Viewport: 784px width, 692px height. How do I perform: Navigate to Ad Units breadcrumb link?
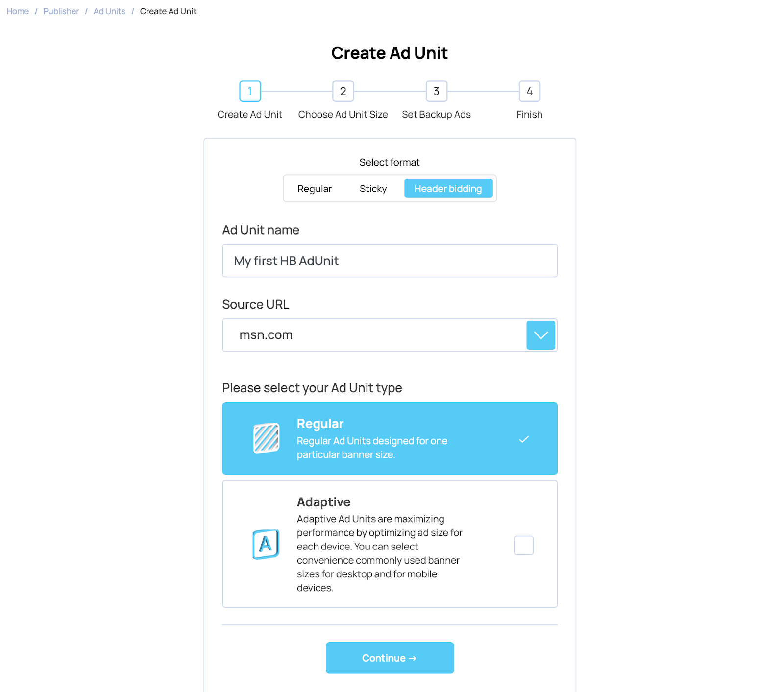(109, 11)
